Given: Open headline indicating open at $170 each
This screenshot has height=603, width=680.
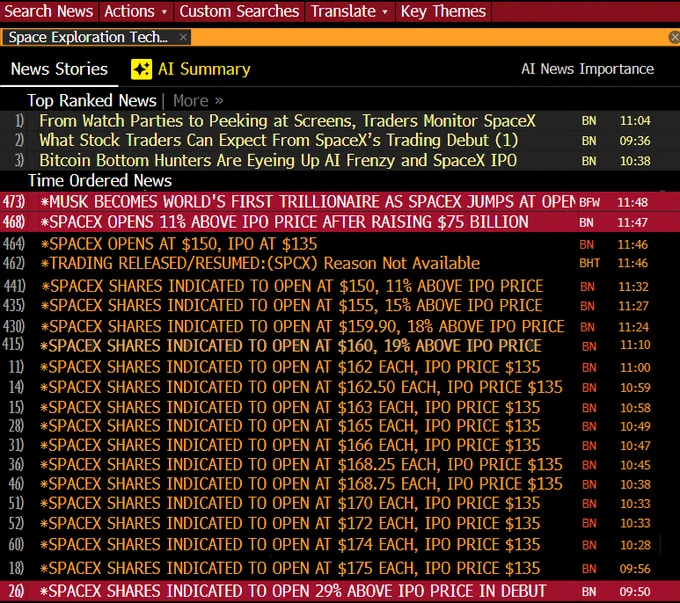Looking at the screenshot, I should pos(290,503).
